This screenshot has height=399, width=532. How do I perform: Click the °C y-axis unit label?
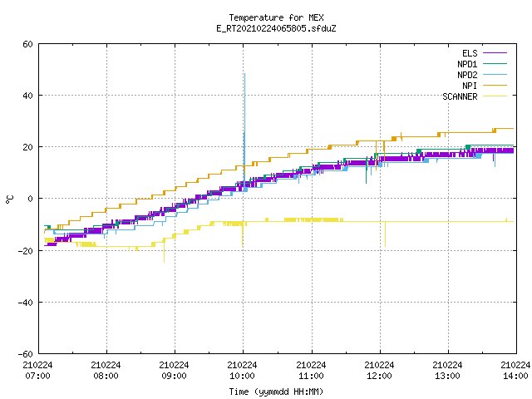coord(9,199)
